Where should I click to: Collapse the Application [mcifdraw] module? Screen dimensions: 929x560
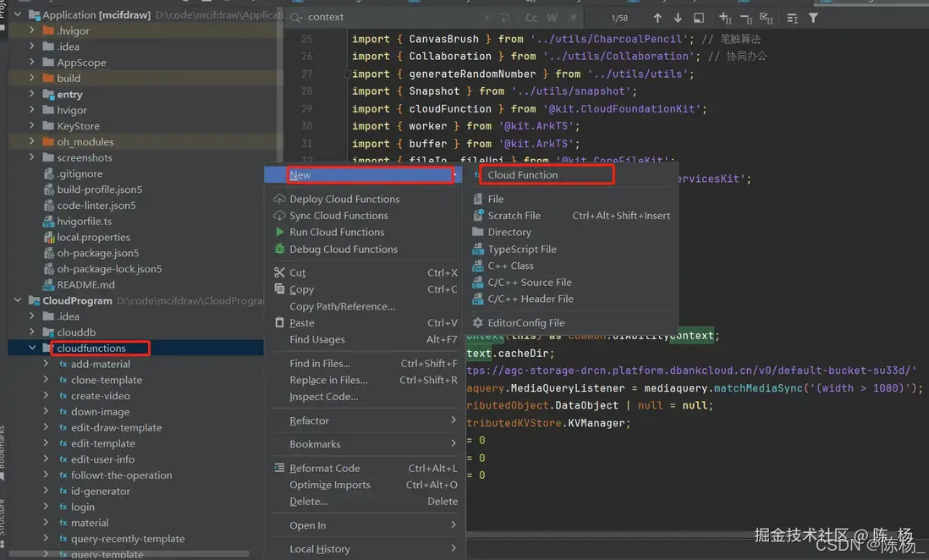(x=18, y=14)
